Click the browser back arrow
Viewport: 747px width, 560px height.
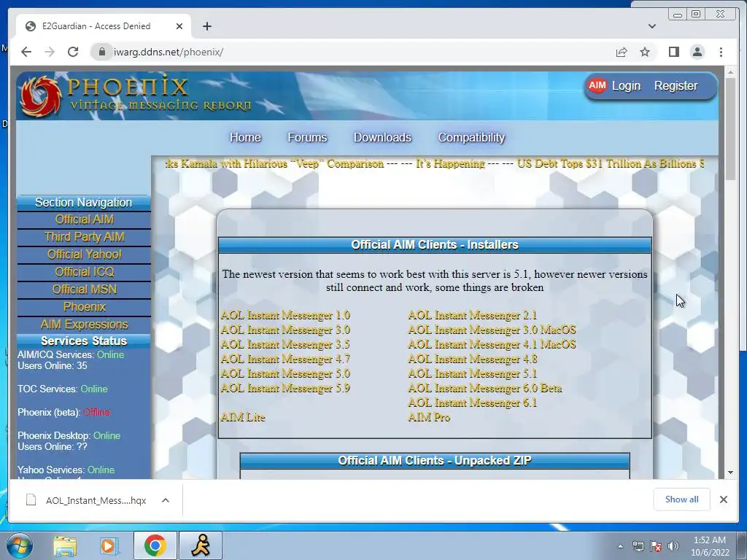tap(26, 52)
